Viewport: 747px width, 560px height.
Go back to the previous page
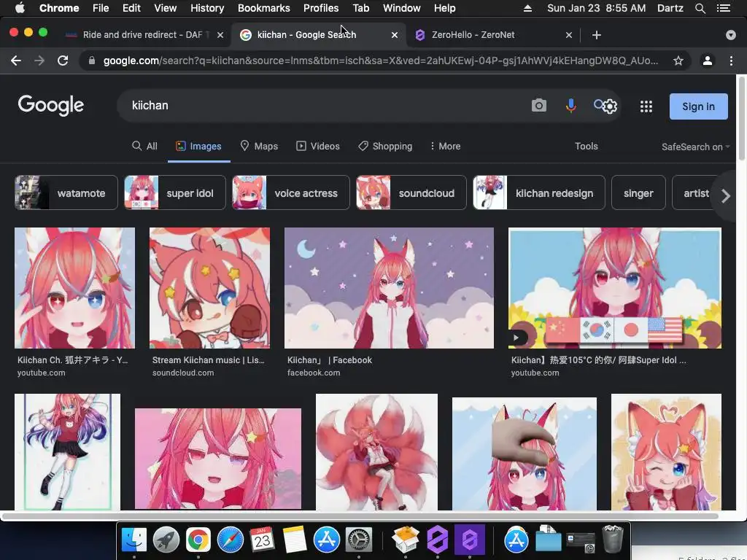(x=16, y=61)
